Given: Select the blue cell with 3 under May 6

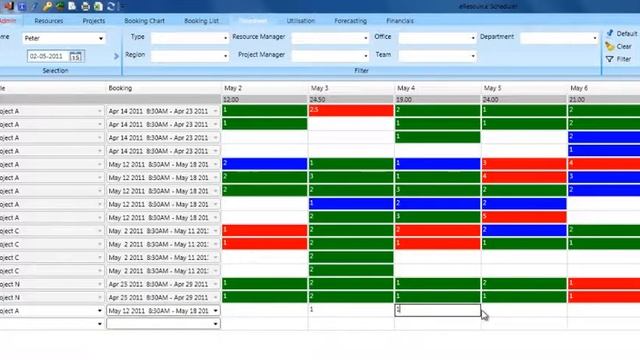Looking at the screenshot, I should click(x=604, y=177).
